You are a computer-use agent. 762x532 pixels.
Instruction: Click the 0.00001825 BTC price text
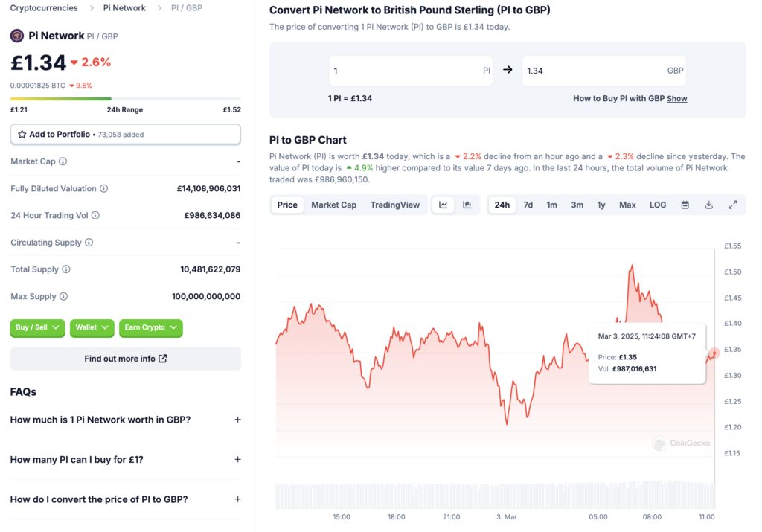point(37,86)
